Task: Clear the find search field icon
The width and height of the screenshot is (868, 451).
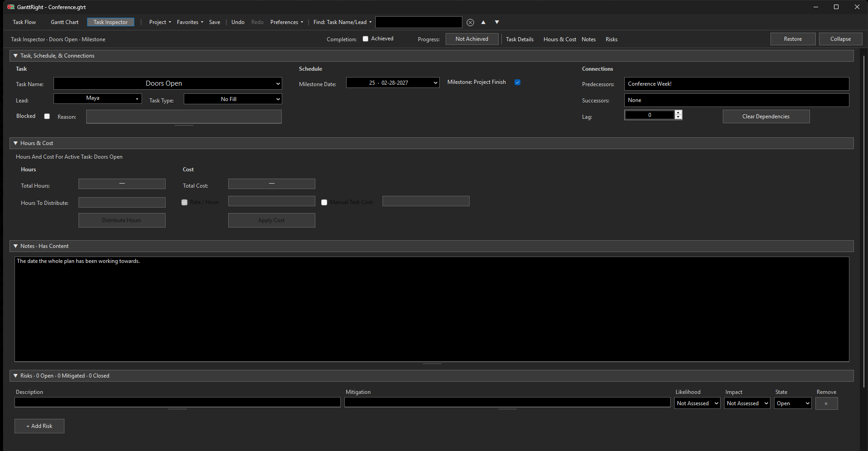Action: 471,22
